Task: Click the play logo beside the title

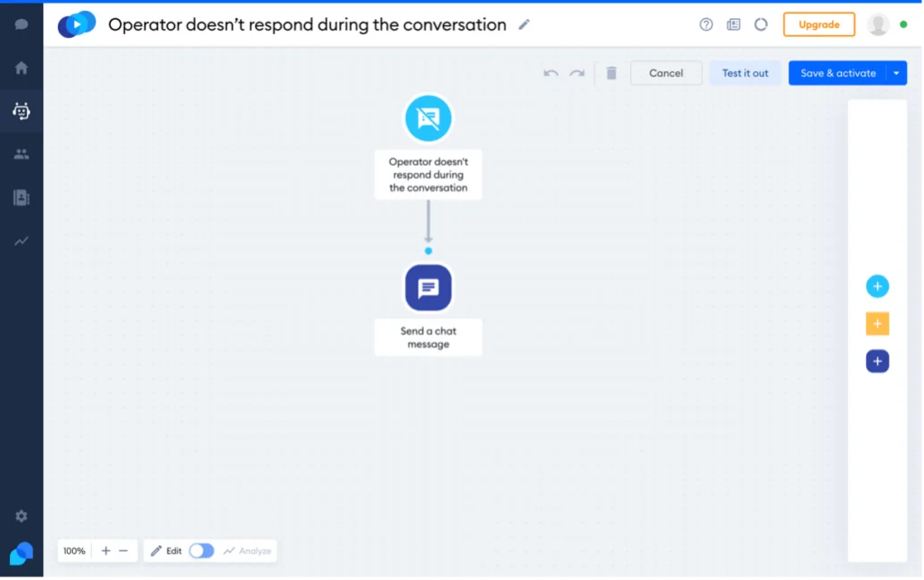Action: [x=77, y=24]
